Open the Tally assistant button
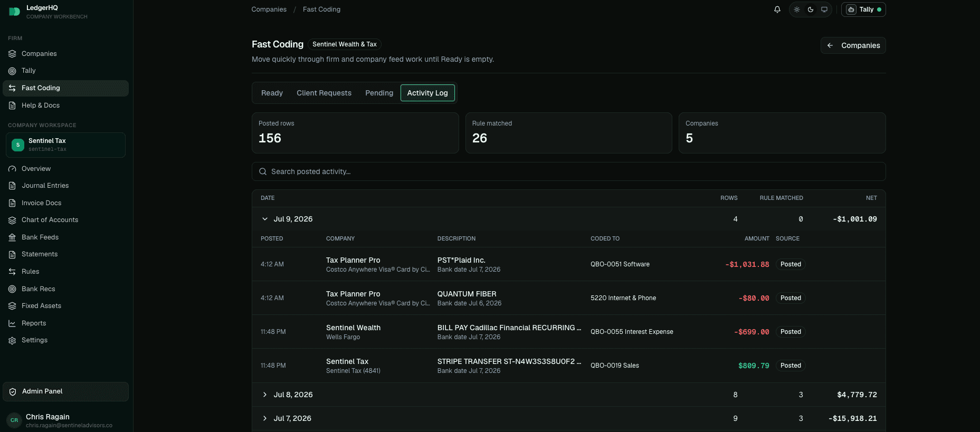980x432 pixels. tap(863, 9)
